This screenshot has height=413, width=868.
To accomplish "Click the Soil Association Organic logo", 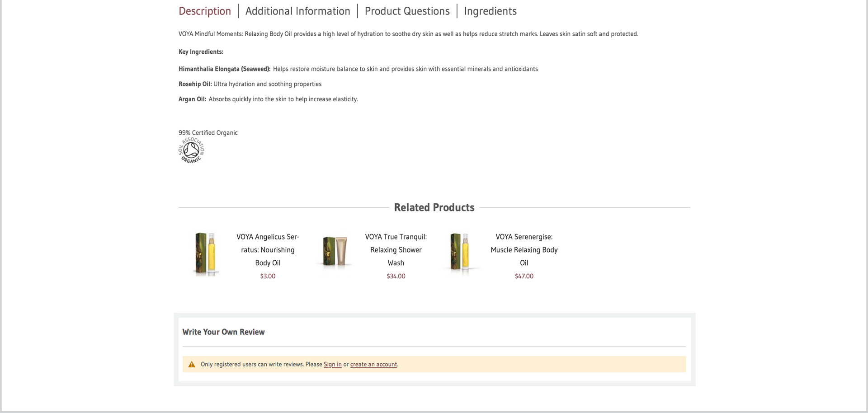I will tap(191, 150).
